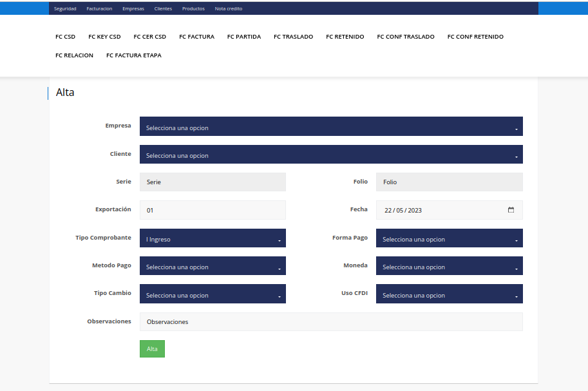The image size is (588, 391).
Task: Open the Forma Pago dropdown
Action: coord(449,238)
